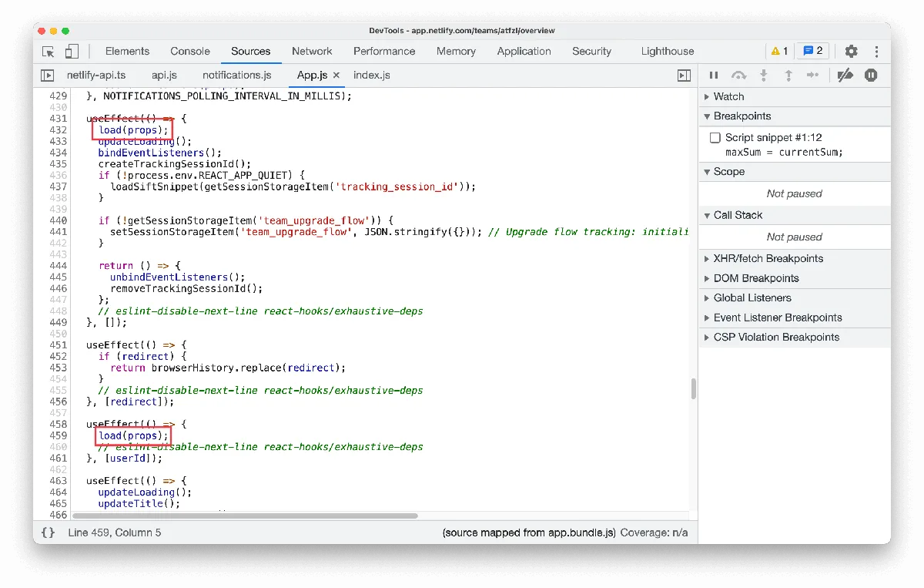Open the Performance panel tab

point(384,52)
